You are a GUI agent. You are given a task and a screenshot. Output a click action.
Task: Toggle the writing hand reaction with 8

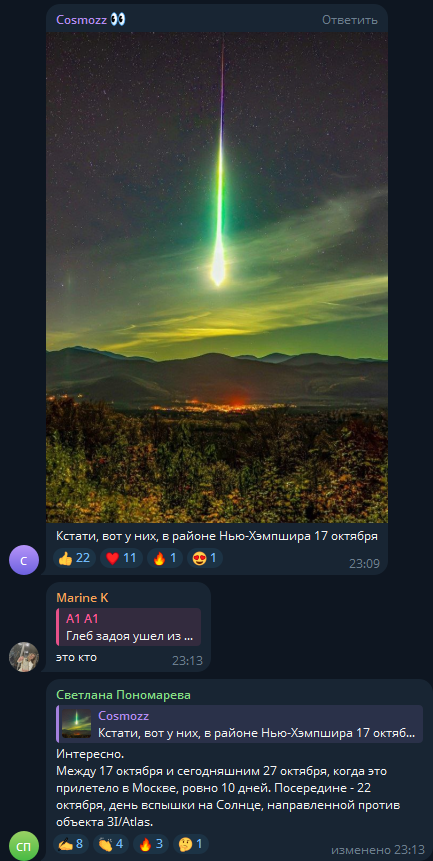point(71,843)
